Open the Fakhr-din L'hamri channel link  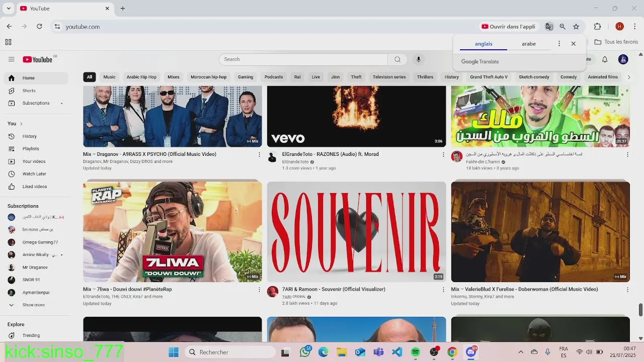(482, 162)
